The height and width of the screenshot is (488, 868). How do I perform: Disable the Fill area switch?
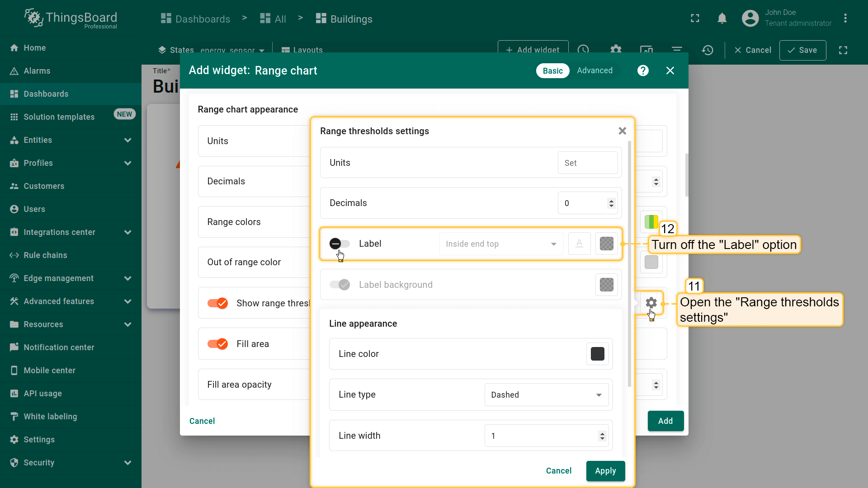pyautogui.click(x=217, y=344)
